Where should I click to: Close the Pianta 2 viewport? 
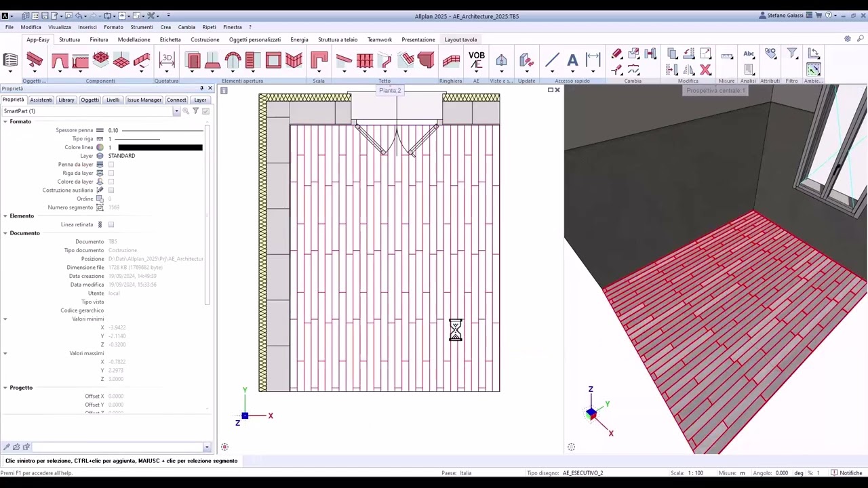click(557, 90)
